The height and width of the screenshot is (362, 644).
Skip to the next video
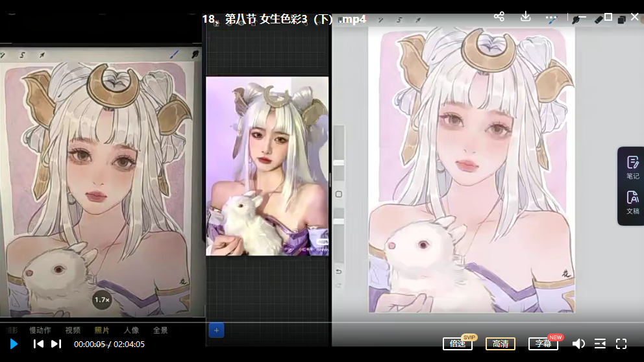(56, 344)
